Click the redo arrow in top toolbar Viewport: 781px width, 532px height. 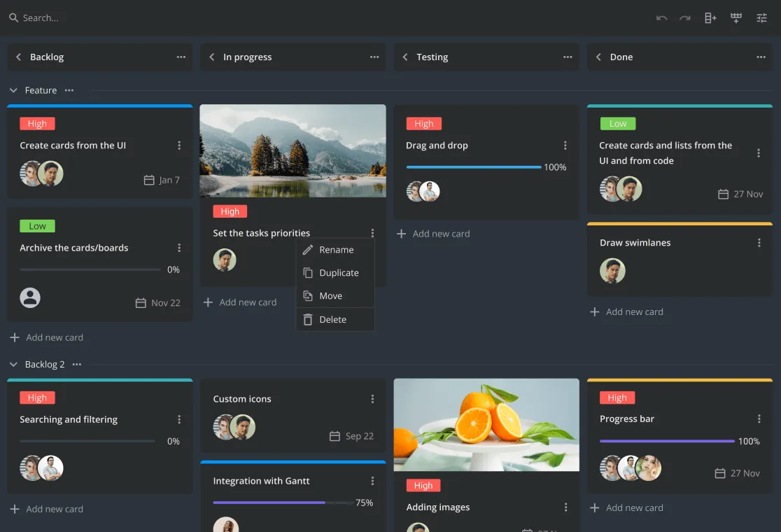685,18
